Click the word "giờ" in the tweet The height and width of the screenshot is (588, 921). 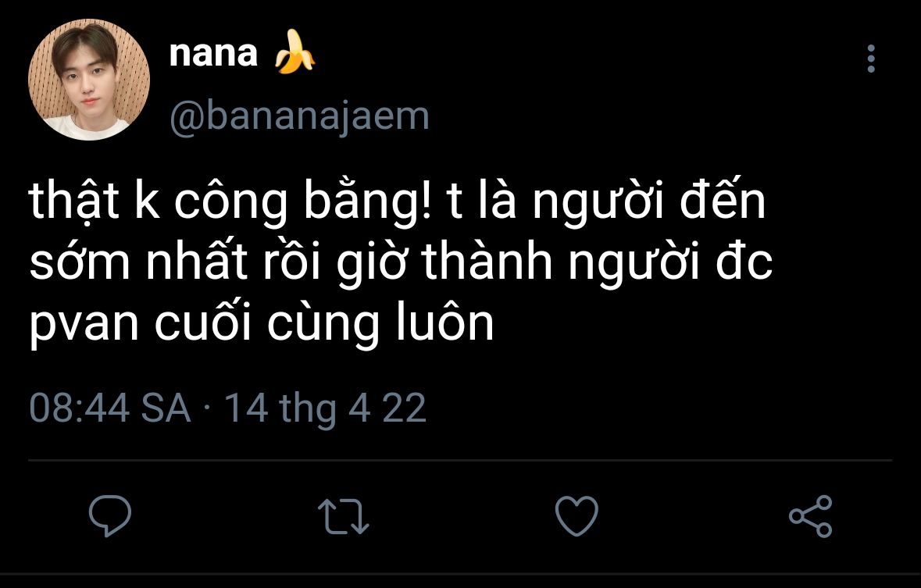point(375,265)
